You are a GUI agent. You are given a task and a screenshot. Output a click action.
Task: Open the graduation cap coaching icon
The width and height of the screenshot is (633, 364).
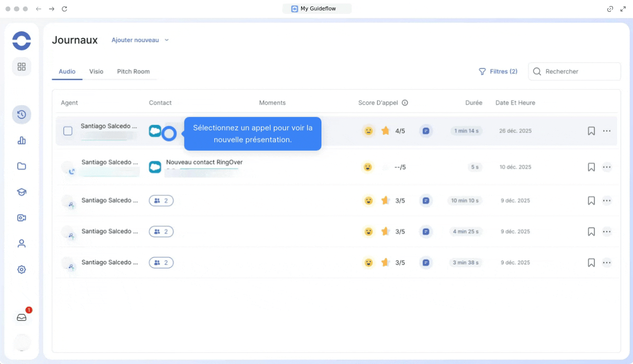tap(21, 192)
